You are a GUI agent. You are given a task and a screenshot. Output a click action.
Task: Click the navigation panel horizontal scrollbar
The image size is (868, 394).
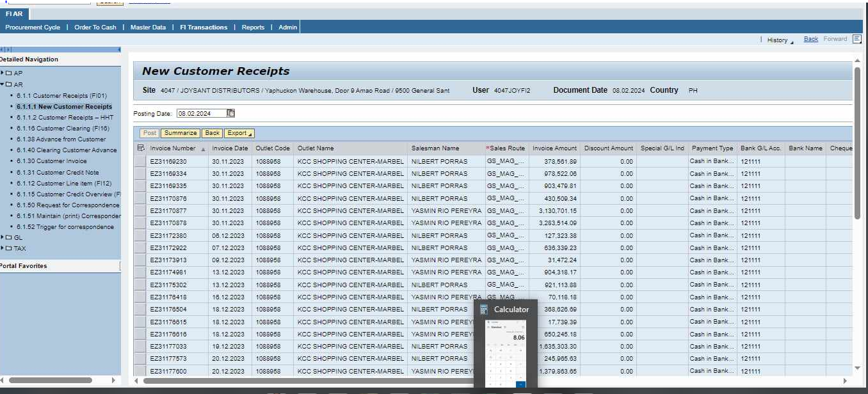pos(51,380)
